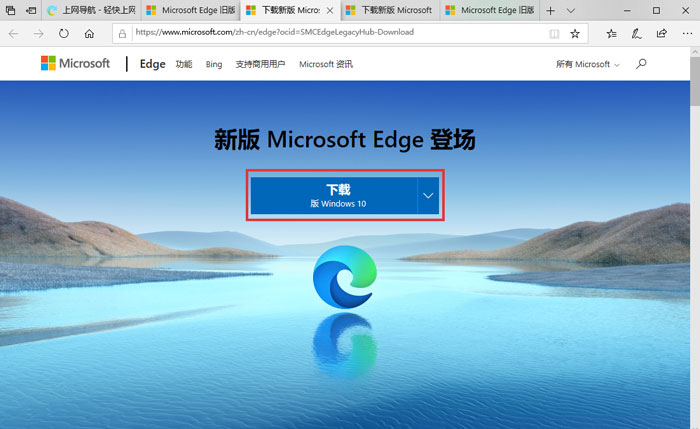Click the lock icon in address bar
This screenshot has height=429, width=700.
[122, 33]
